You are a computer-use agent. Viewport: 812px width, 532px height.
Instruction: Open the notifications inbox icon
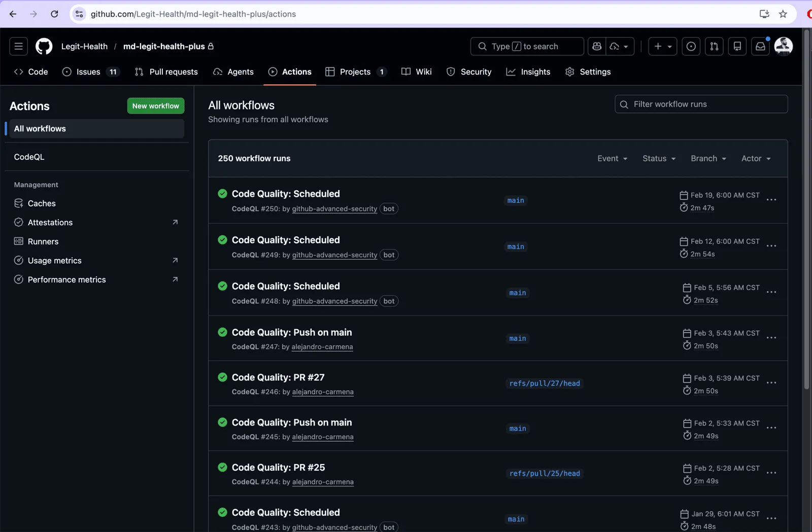760,46
